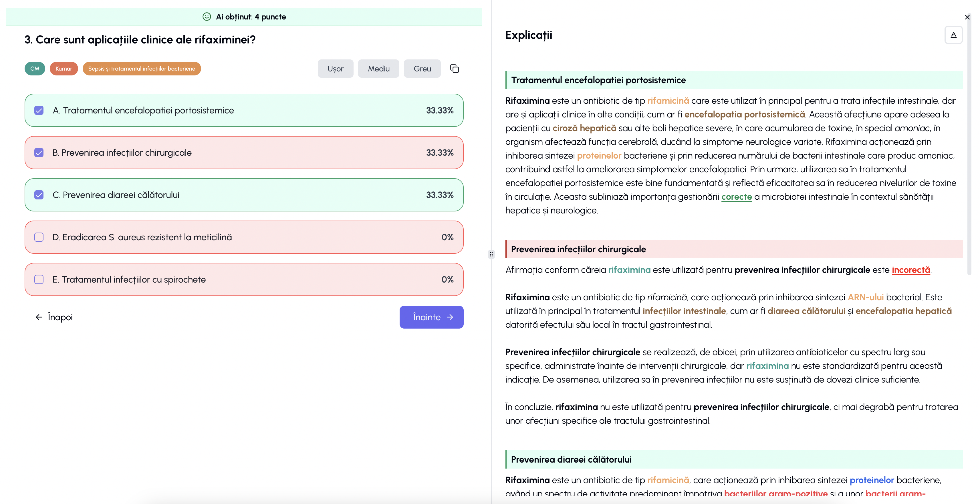The width and height of the screenshot is (980, 504).
Task: Click the smiley score icon
Action: click(x=207, y=17)
